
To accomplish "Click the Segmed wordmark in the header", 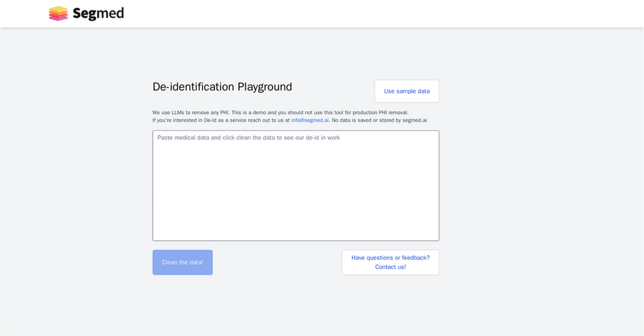I will pyautogui.click(x=98, y=14).
